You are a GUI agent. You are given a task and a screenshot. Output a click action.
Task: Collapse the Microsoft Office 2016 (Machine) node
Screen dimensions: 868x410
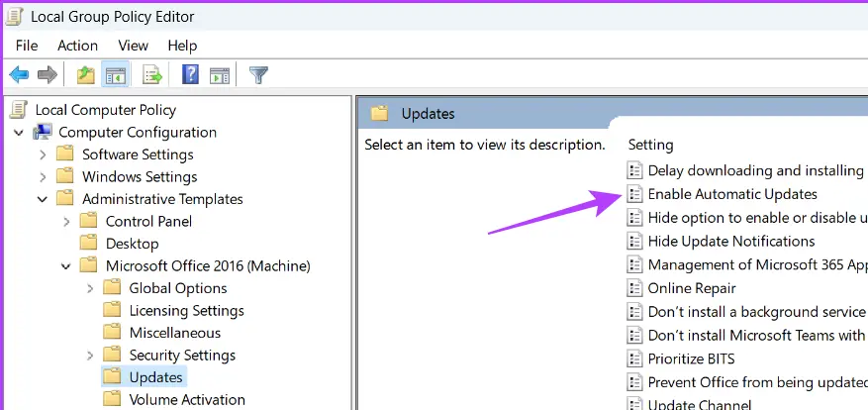click(65, 266)
